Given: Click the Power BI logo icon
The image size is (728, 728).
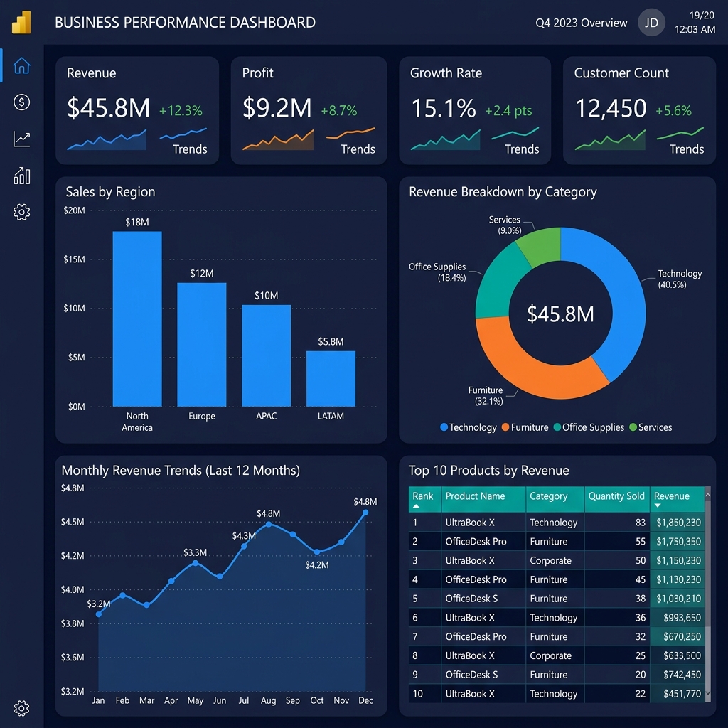Looking at the screenshot, I should (21, 22).
